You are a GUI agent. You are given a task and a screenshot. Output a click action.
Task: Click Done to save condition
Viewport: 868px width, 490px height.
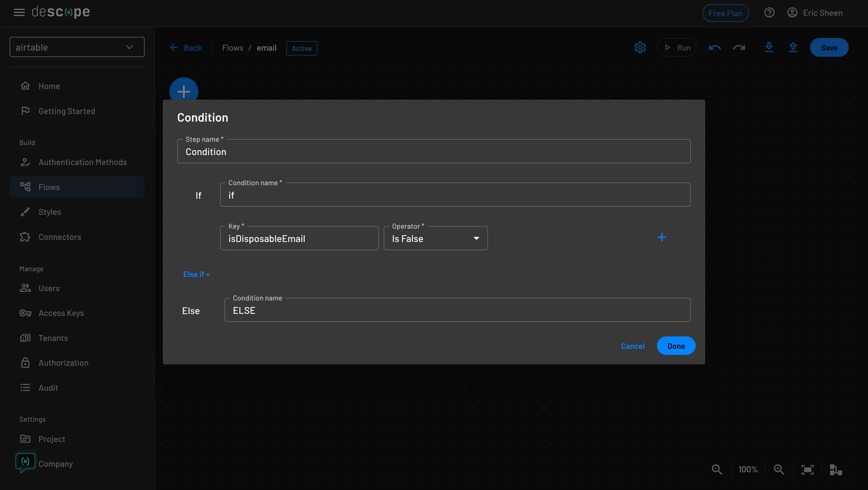[676, 345]
